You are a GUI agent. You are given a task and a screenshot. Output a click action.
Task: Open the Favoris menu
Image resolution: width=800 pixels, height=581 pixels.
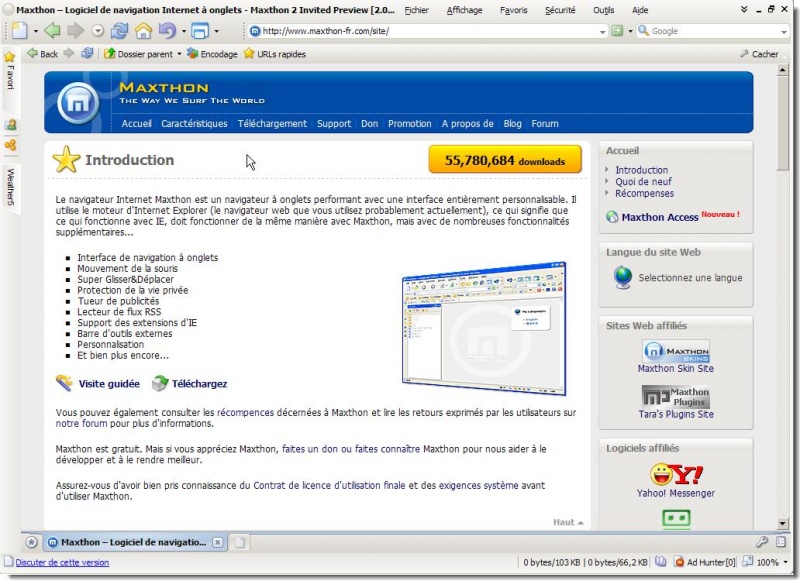pos(513,10)
